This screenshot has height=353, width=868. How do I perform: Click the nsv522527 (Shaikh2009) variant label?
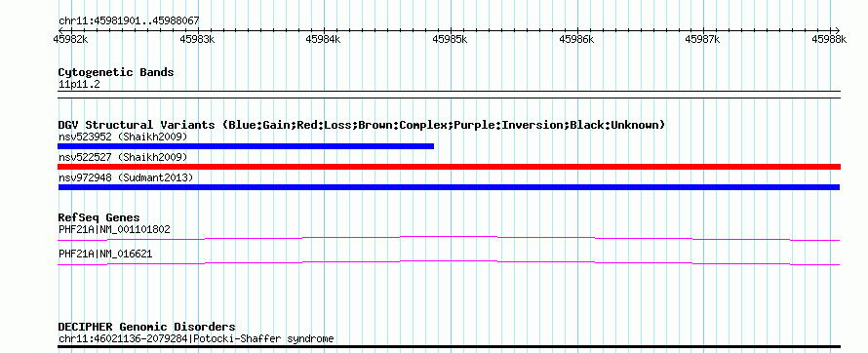[x=123, y=158]
